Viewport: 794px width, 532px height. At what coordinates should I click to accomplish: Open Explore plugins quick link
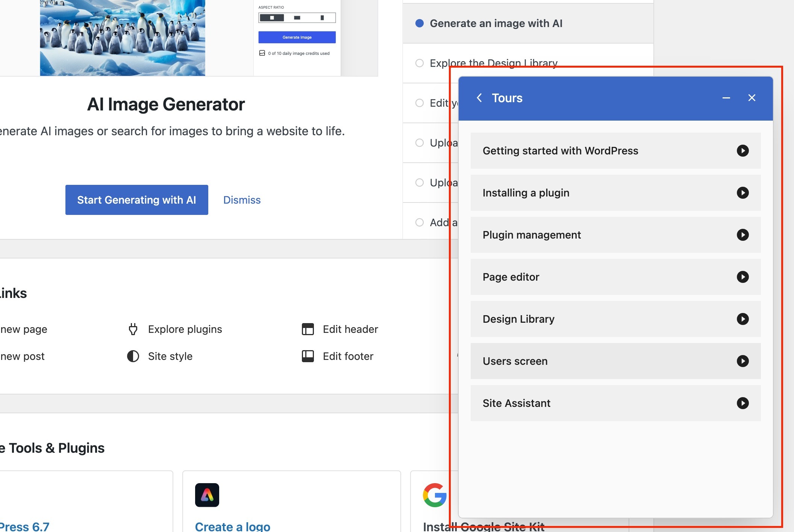tap(185, 329)
